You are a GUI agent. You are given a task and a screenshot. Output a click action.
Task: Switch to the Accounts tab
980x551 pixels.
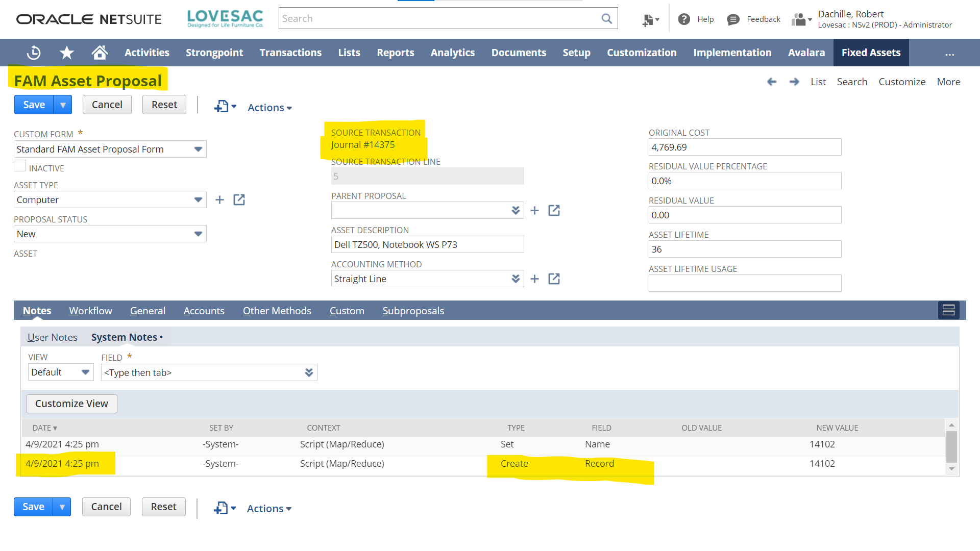(x=204, y=311)
